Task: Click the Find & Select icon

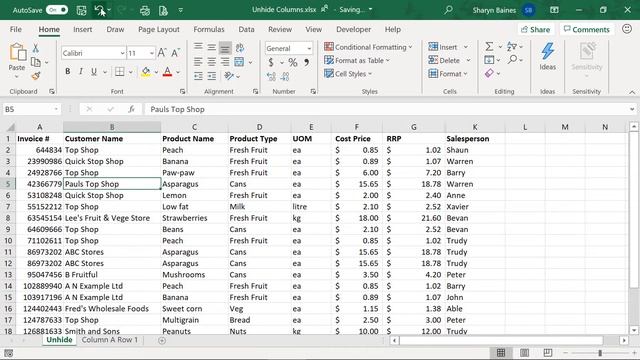Action: pos(513,60)
